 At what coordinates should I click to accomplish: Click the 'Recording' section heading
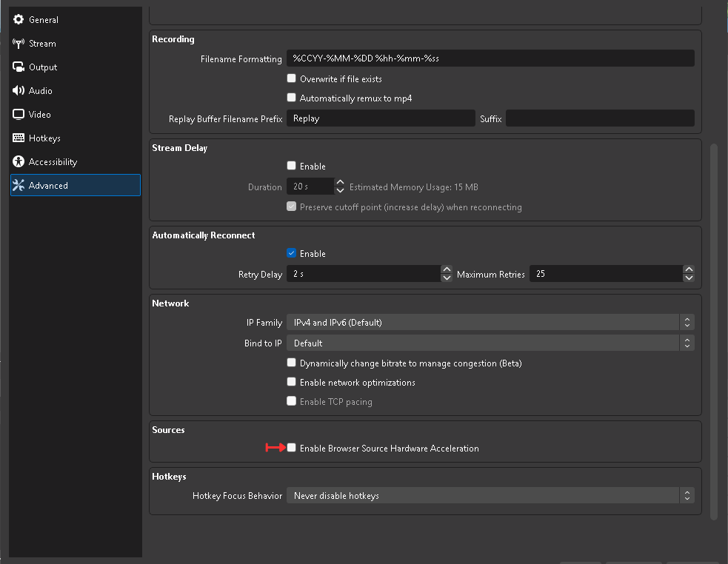coord(173,39)
